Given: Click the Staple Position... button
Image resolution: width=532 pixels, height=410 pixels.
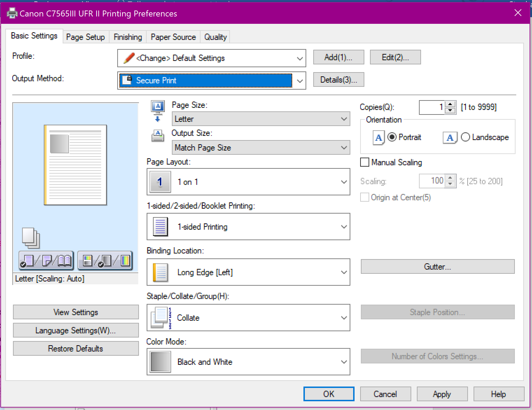Looking at the screenshot, I should click(x=437, y=312).
